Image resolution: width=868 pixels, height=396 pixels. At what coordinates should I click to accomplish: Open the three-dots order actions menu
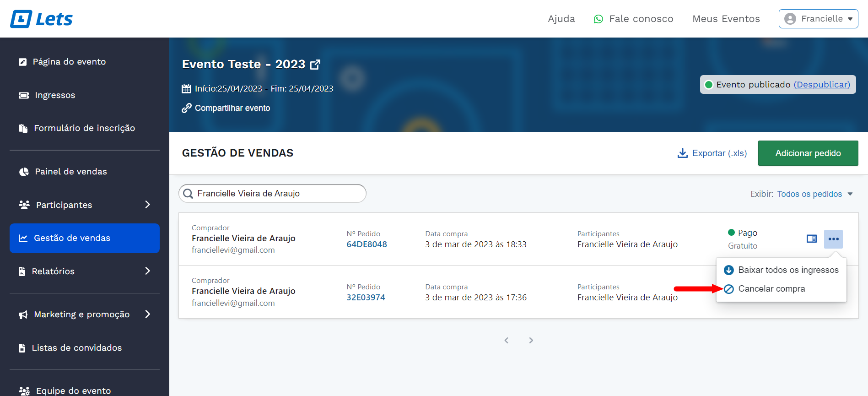[833, 239]
